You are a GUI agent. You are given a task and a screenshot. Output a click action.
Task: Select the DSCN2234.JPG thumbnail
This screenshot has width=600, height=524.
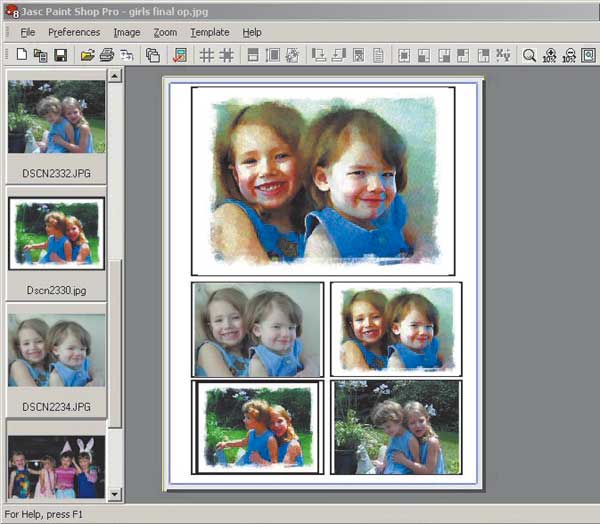coord(56,351)
